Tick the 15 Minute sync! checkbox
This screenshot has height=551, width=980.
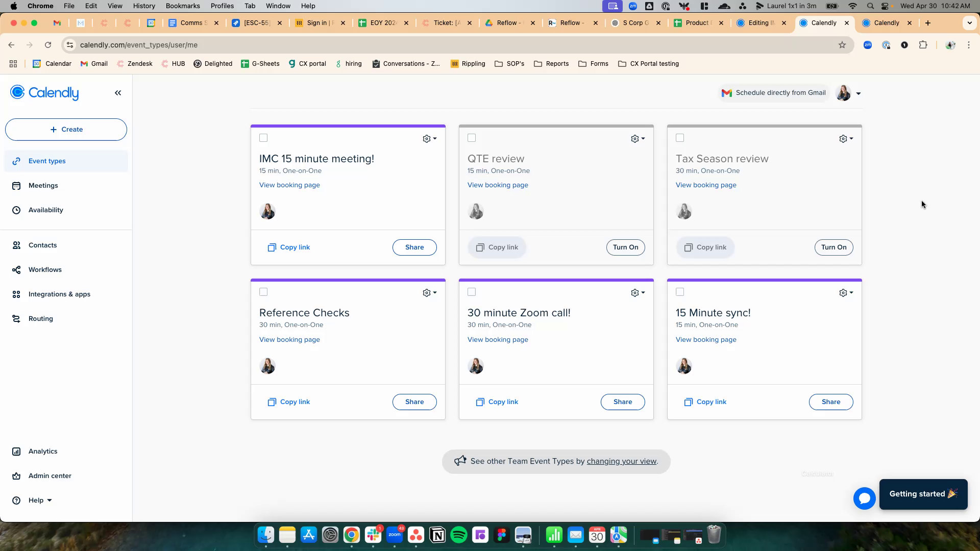point(680,292)
